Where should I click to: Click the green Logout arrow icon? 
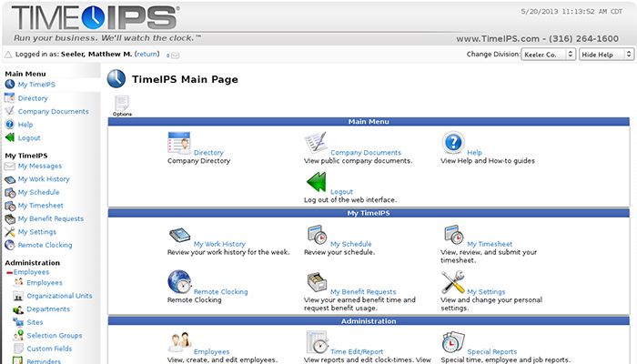coord(316,182)
